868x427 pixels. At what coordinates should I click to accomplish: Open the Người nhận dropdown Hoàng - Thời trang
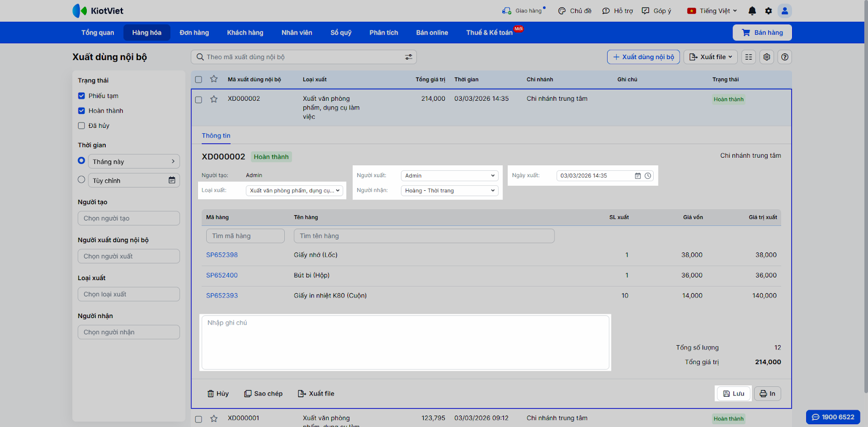450,191
